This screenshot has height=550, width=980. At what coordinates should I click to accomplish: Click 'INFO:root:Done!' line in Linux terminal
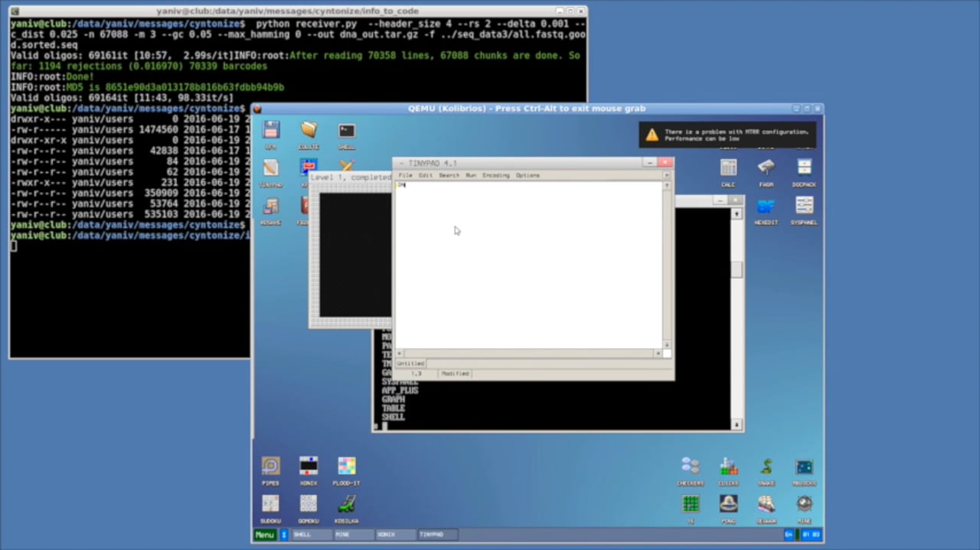[x=53, y=77]
